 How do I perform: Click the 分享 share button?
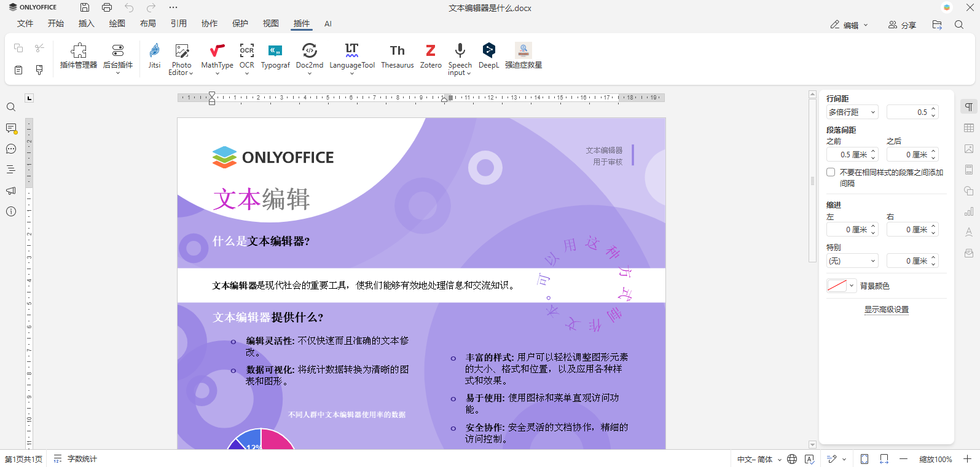pos(902,25)
